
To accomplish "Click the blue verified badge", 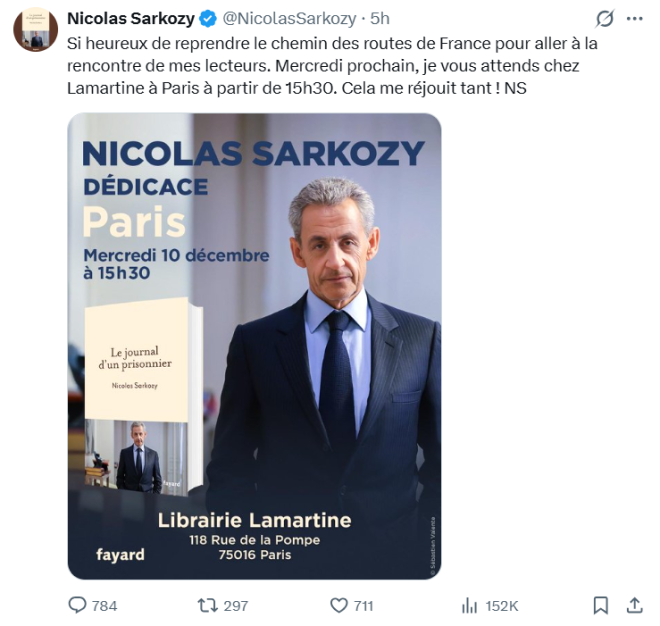I will [x=209, y=18].
